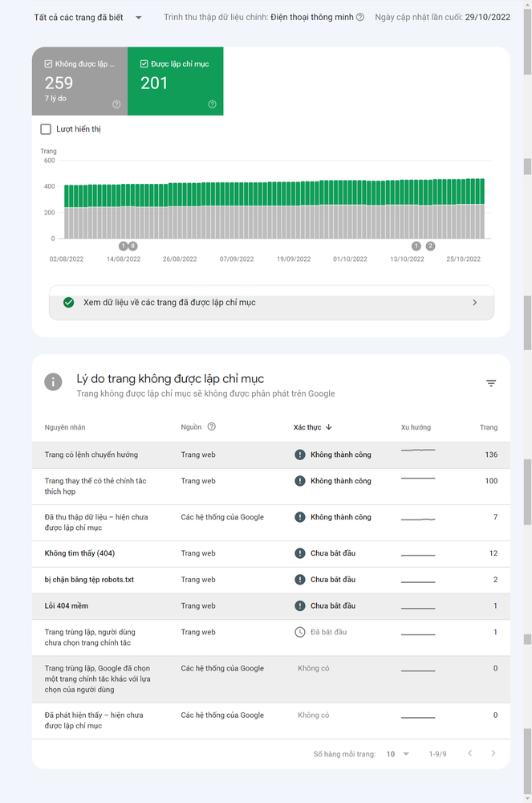Toggle the 'Không được lập' 259 card checkbox
Screen dimensions: 532x803
[48, 64]
